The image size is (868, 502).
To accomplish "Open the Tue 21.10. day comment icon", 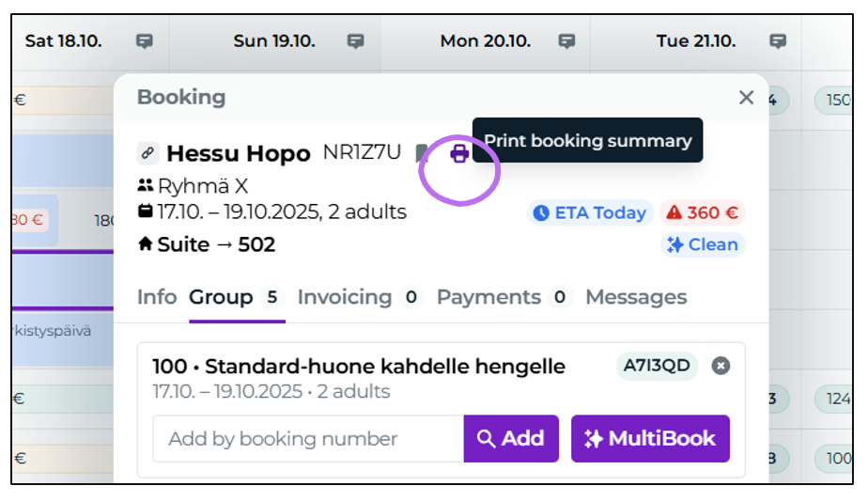I will tap(778, 41).
